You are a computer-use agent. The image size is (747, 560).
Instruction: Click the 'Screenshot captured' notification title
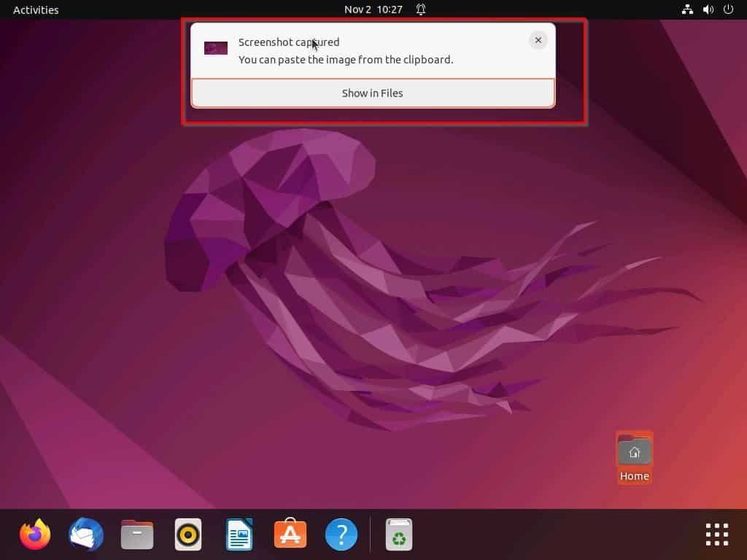[x=289, y=42]
